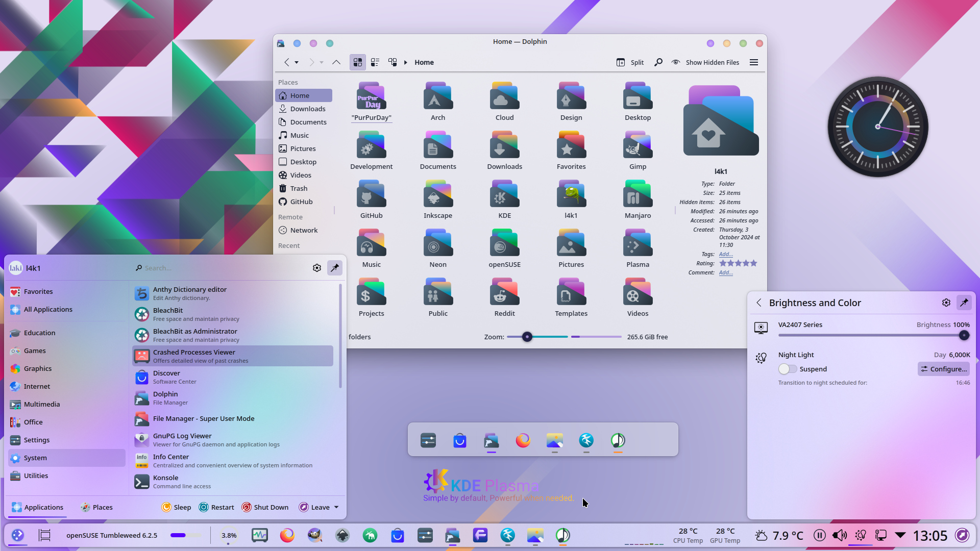Image resolution: width=980 pixels, height=551 pixels.
Task: Open the Reddit folder
Action: tap(504, 298)
